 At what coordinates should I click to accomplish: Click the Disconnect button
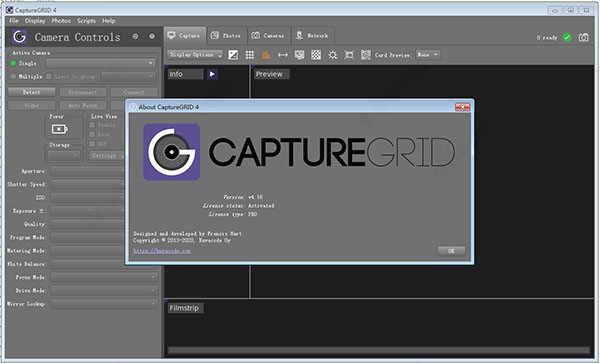[83, 92]
